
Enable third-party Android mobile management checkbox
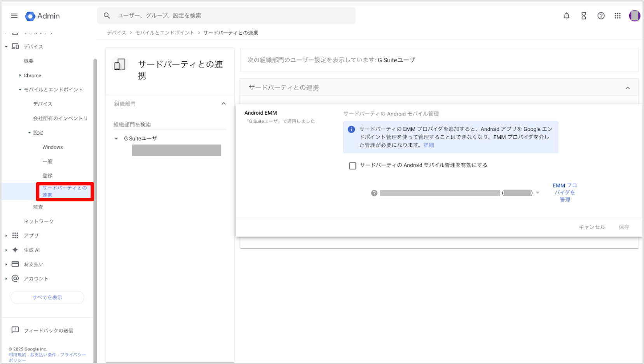[x=353, y=166]
